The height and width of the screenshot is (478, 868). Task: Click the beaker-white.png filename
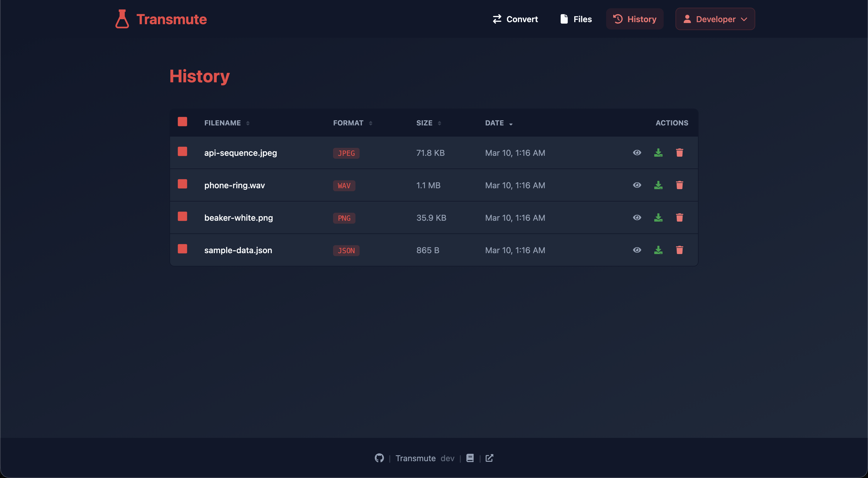pos(238,218)
